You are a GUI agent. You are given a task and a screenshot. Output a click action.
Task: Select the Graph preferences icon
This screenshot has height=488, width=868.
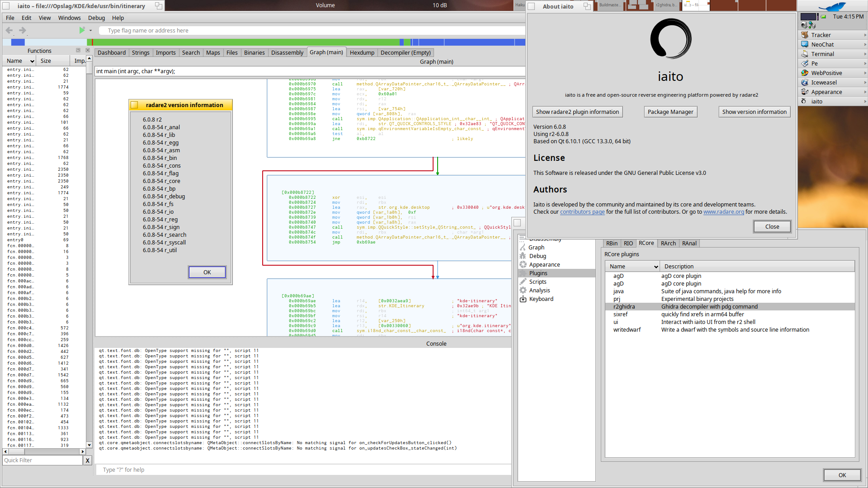click(x=523, y=248)
